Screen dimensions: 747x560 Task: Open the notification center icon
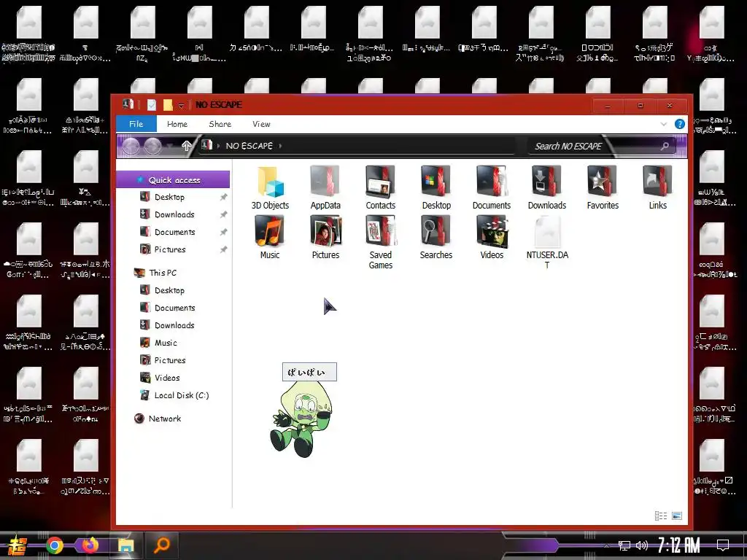(723, 545)
